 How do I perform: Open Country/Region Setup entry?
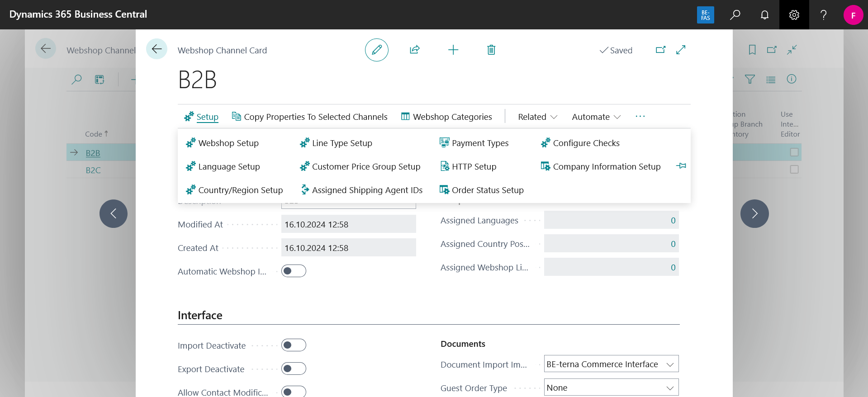(x=234, y=190)
